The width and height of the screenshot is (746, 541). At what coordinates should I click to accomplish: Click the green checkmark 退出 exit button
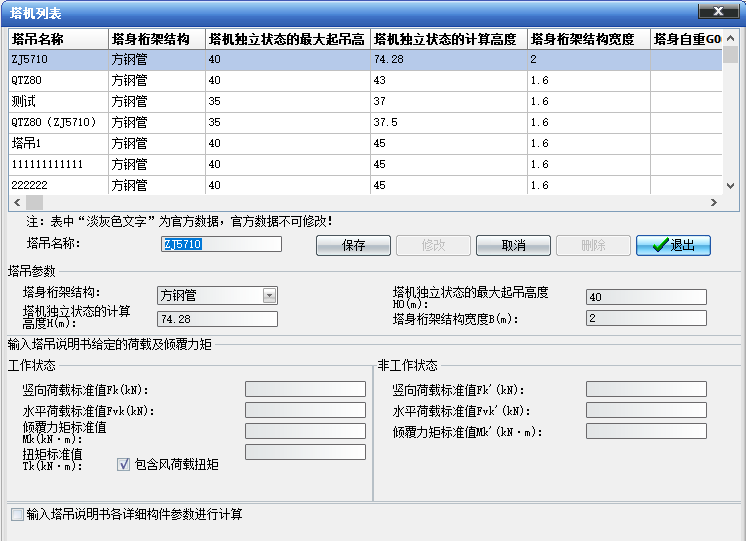tap(673, 246)
